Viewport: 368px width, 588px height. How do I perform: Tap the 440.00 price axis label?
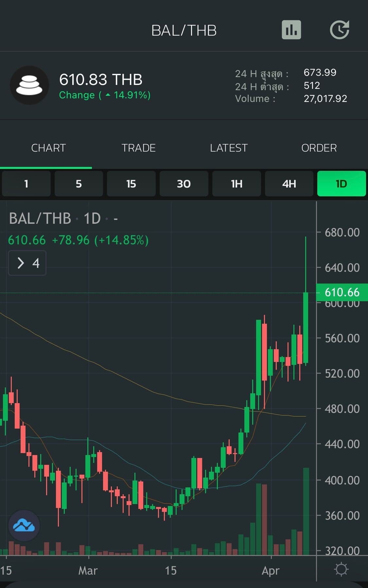click(x=342, y=444)
